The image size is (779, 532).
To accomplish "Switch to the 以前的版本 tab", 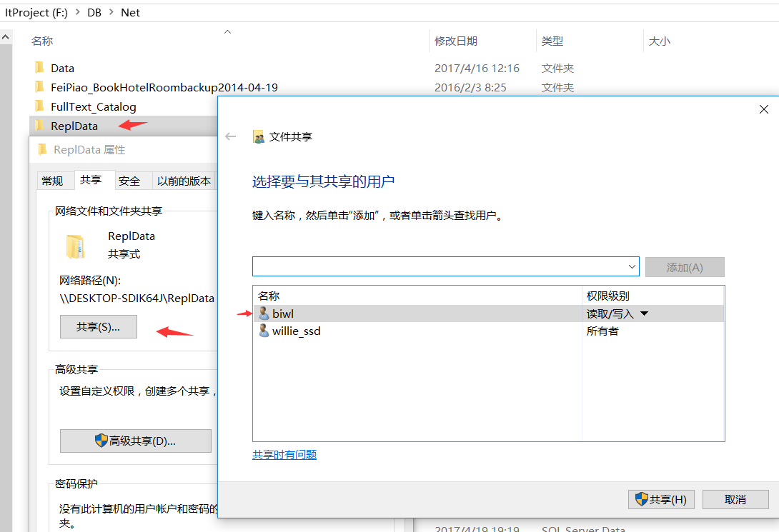I will coord(184,181).
